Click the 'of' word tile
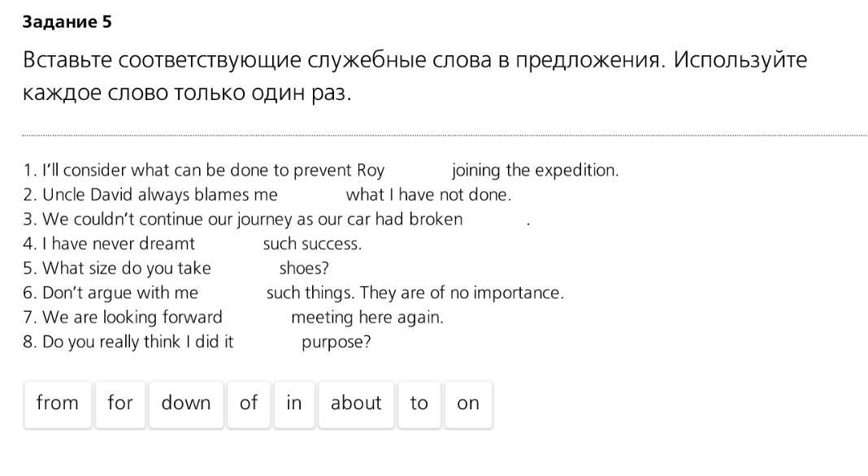This screenshot has height=476, width=868. tap(248, 404)
